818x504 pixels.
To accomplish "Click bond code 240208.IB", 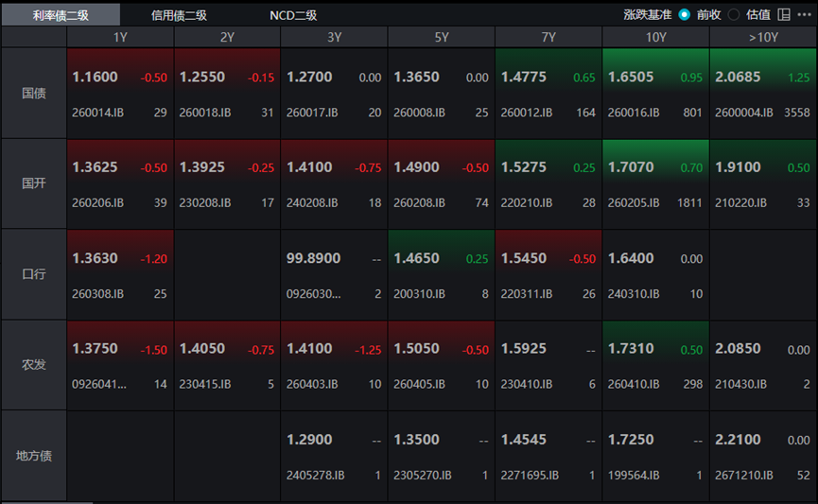I will [312, 203].
